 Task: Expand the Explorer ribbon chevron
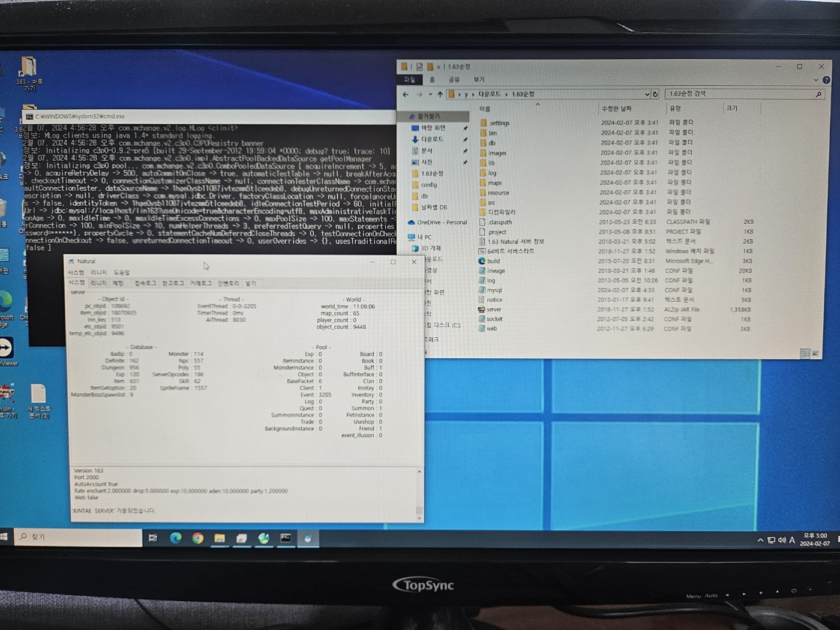click(x=816, y=80)
